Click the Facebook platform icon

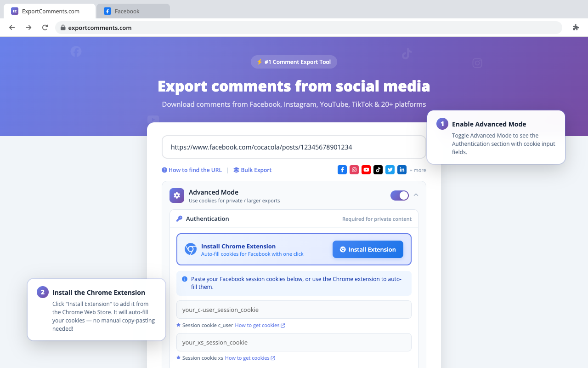click(342, 170)
